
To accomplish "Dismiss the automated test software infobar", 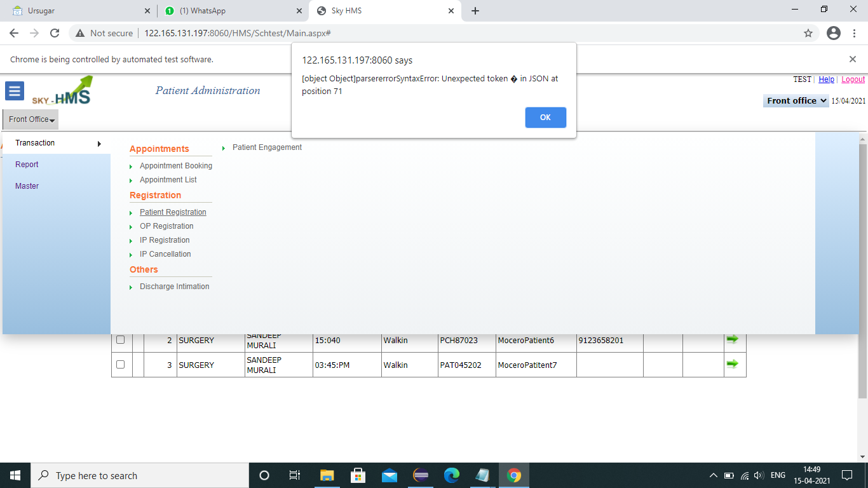I will (x=853, y=59).
